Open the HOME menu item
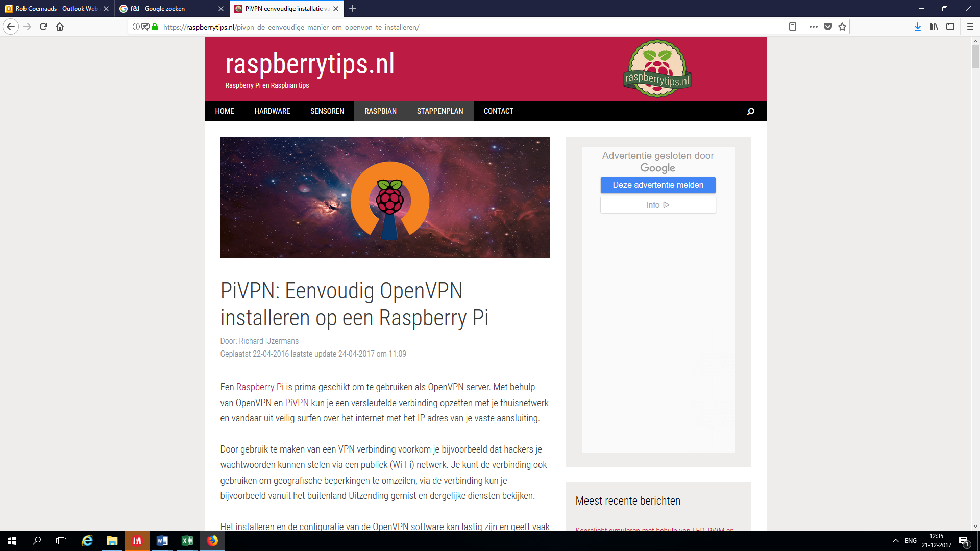This screenshot has width=980, height=551. tap(225, 111)
